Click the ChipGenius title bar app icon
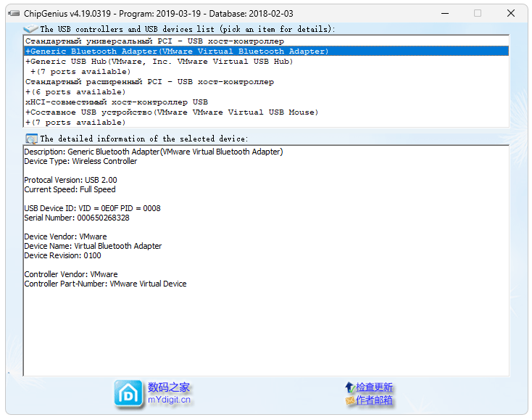532x420 pixels. [x=14, y=14]
